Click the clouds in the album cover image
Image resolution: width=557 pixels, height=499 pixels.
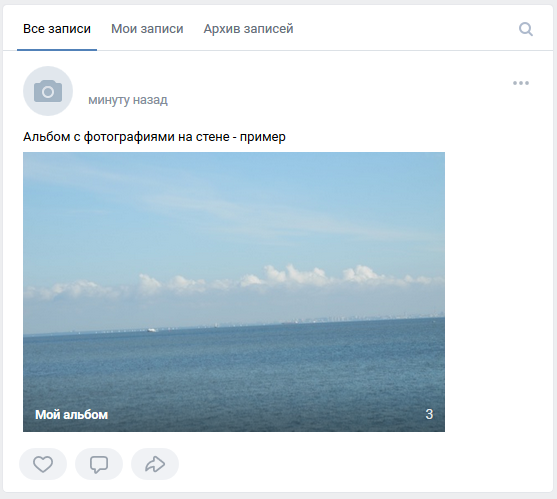pyautogui.click(x=234, y=282)
